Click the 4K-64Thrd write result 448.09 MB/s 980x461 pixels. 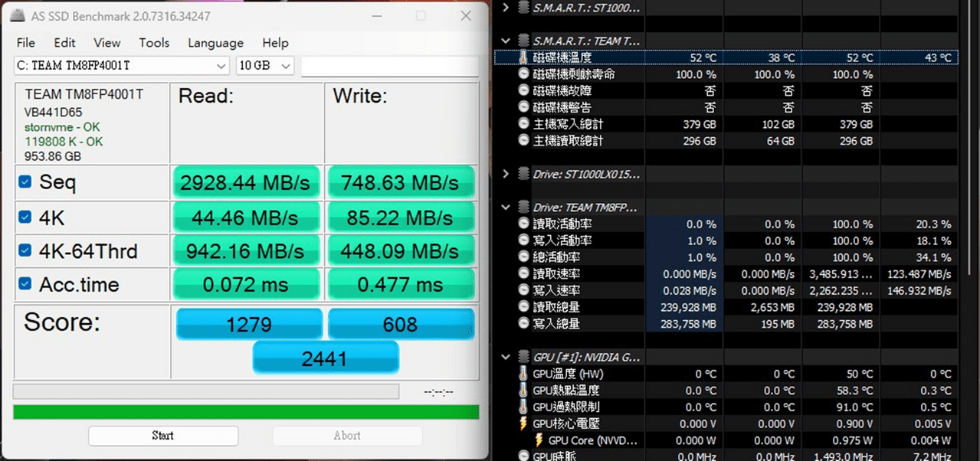(400, 251)
